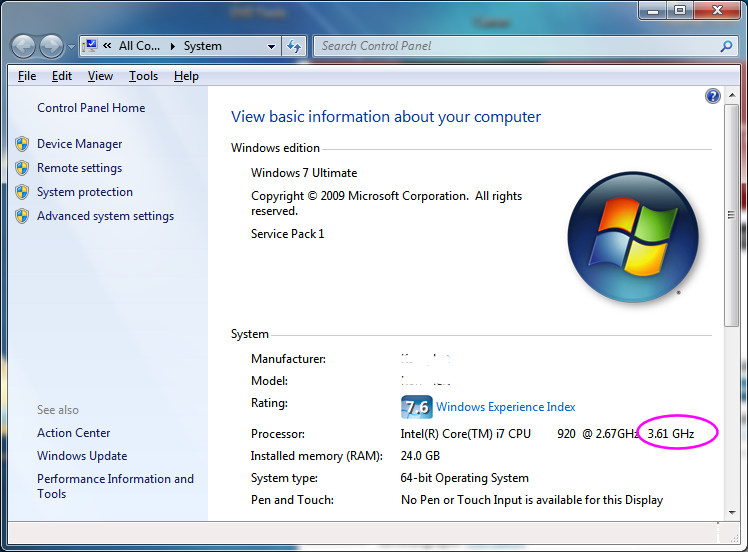Expand the breadcrumb arrow before System
The width and height of the screenshot is (748, 552).
tap(173, 46)
